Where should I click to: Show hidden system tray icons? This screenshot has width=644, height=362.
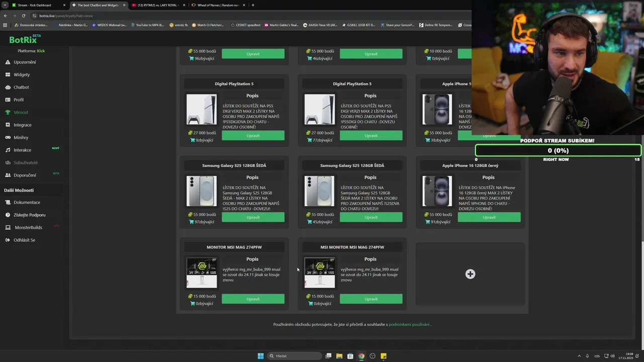tap(579, 356)
